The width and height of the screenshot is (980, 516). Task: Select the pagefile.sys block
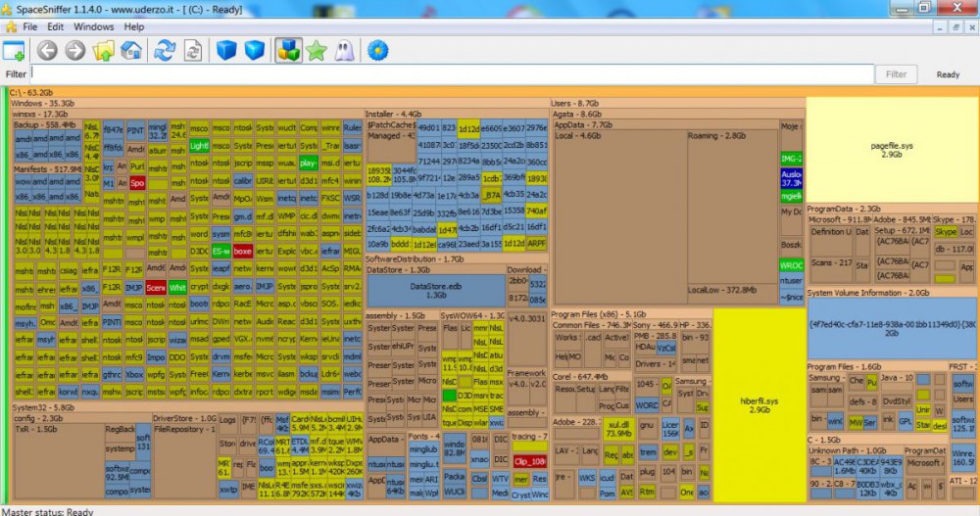892,149
